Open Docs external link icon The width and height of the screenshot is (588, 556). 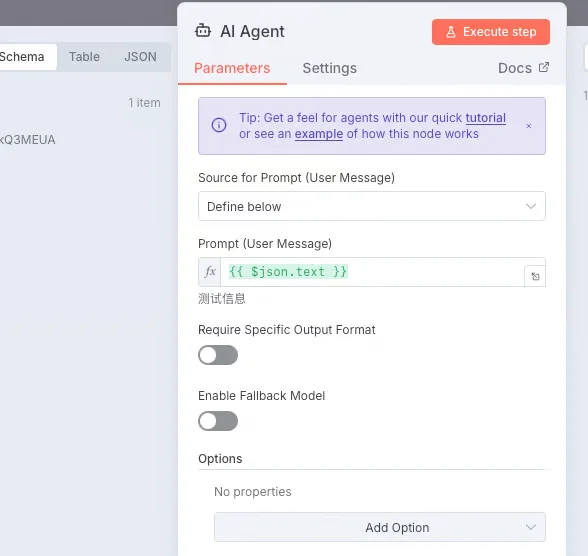click(544, 67)
